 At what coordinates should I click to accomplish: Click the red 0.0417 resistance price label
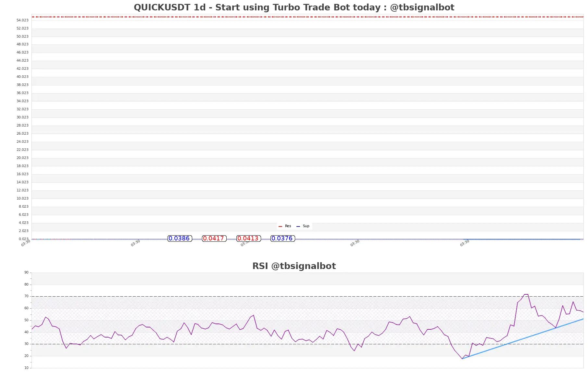[214, 239]
